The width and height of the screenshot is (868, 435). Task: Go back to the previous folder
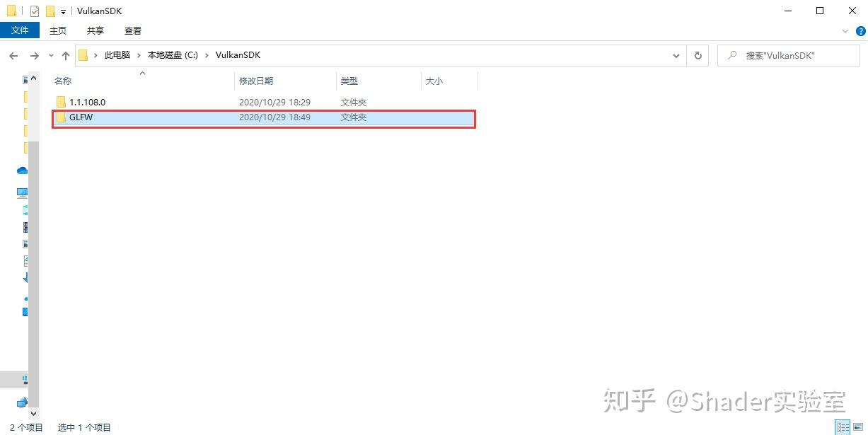pyautogui.click(x=13, y=55)
